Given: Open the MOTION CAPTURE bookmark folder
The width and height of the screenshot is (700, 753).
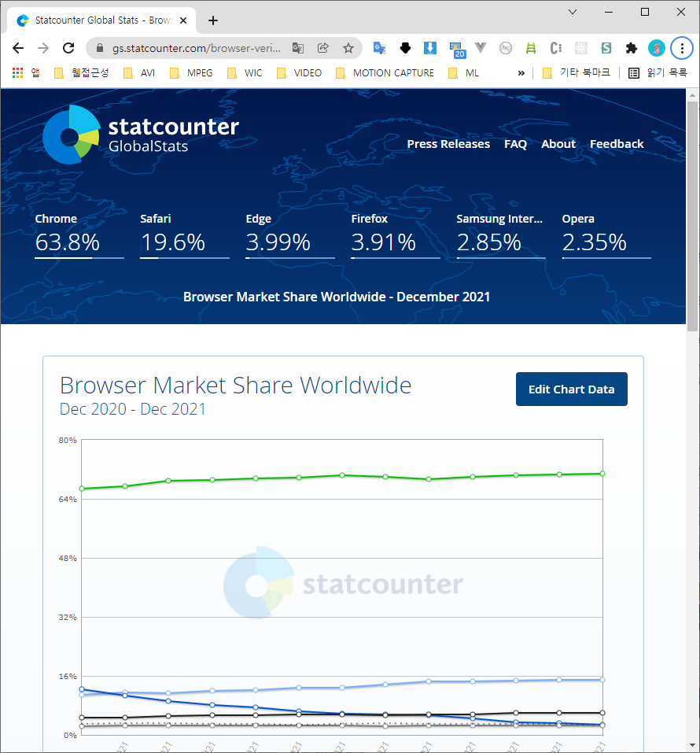Looking at the screenshot, I should click(x=385, y=72).
